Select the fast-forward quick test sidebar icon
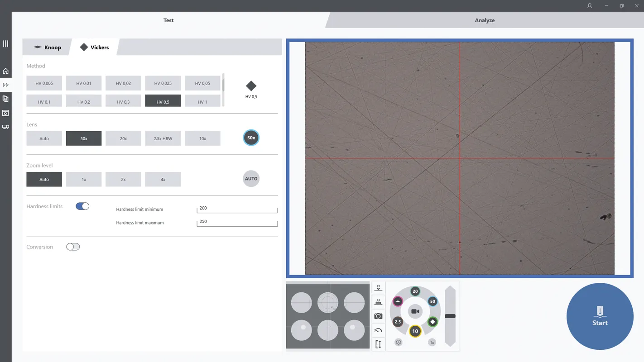 click(5, 85)
